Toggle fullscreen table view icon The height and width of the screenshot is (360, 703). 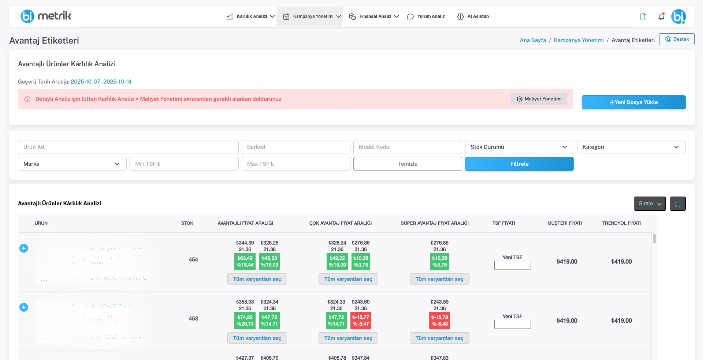click(678, 204)
